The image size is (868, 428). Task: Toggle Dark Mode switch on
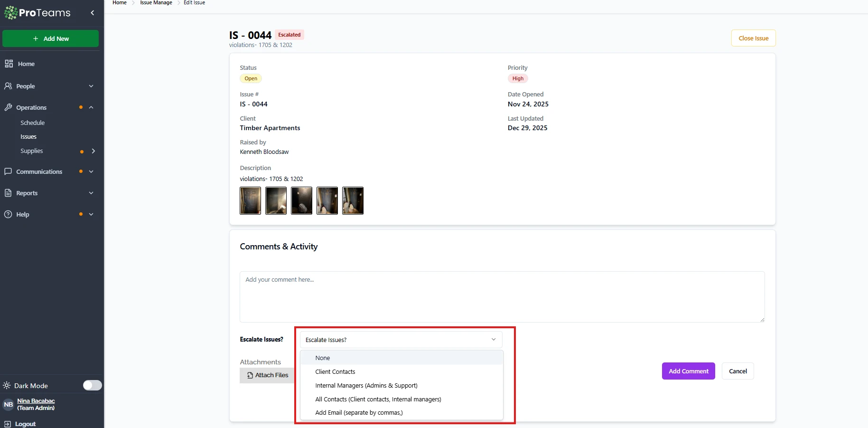pyautogui.click(x=92, y=385)
